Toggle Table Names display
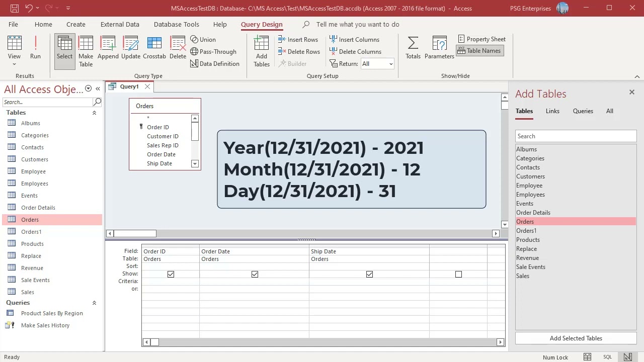Viewport: 644px width, 362px height. pyautogui.click(x=479, y=50)
